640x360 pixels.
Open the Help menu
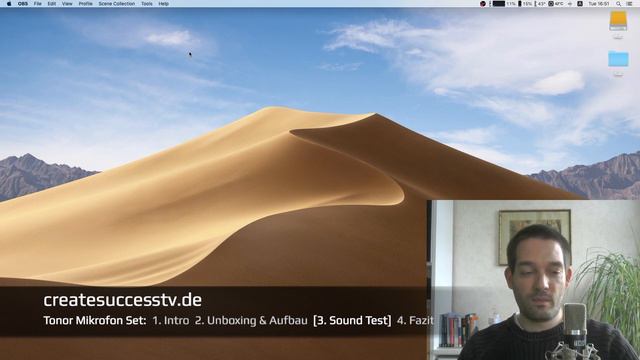163,4
